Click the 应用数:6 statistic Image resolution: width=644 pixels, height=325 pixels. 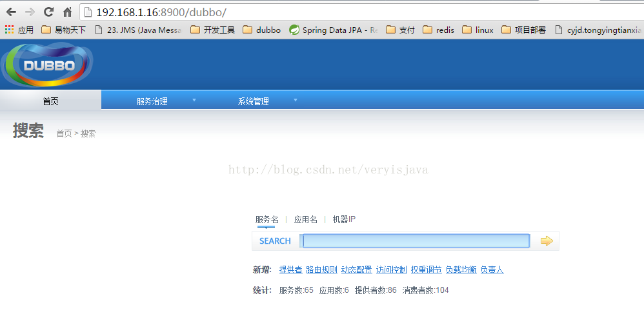click(x=334, y=290)
